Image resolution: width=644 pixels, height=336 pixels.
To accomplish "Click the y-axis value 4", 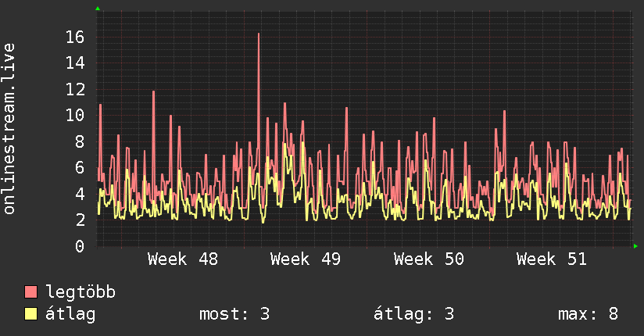I will pos(80,194).
